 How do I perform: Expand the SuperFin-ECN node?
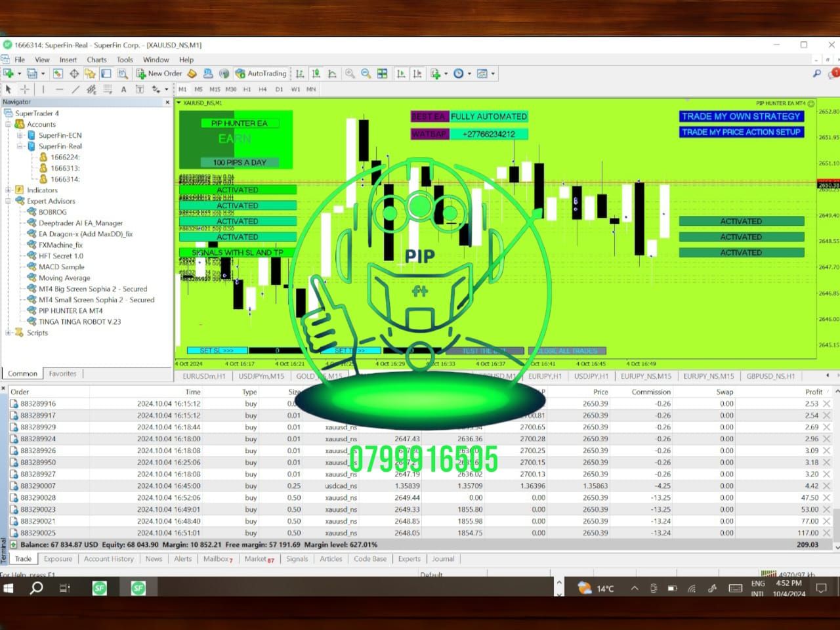point(20,135)
